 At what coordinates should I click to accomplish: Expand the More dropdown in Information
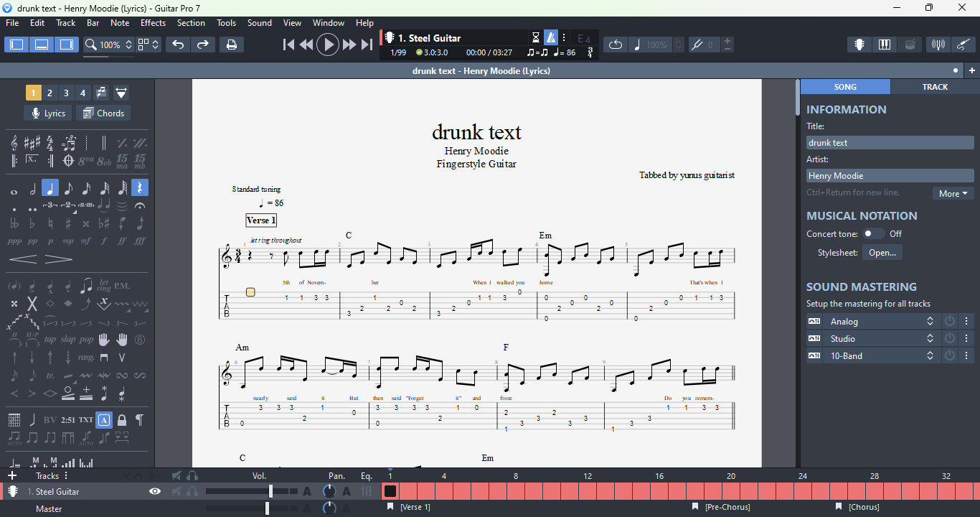click(953, 193)
